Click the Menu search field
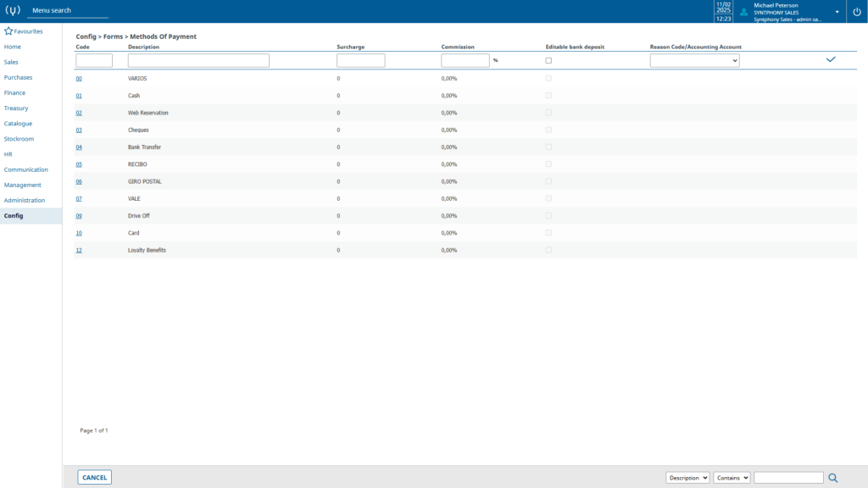868x488 pixels. 68,10
